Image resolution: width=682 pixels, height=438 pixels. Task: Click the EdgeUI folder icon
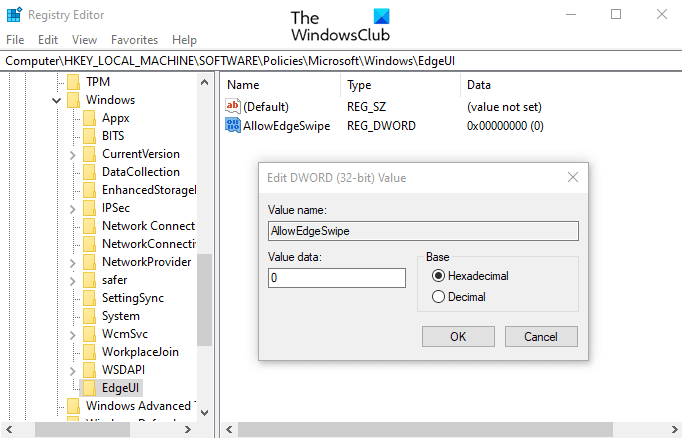(x=90, y=388)
